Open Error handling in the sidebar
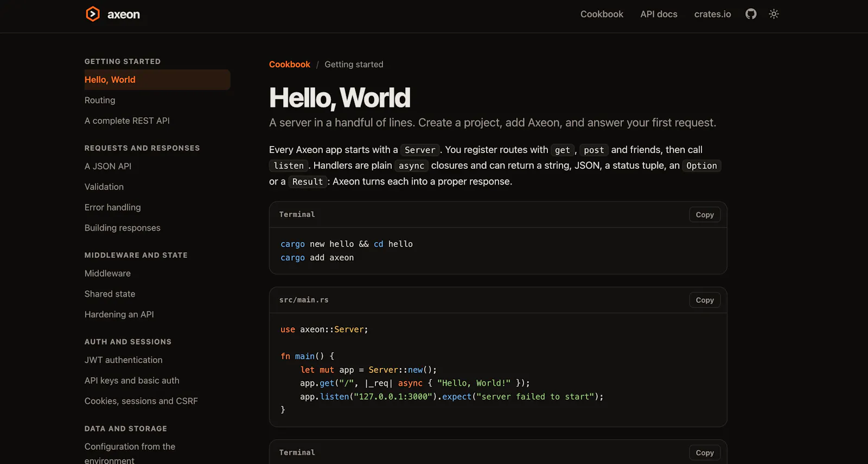868x464 pixels. 112,208
